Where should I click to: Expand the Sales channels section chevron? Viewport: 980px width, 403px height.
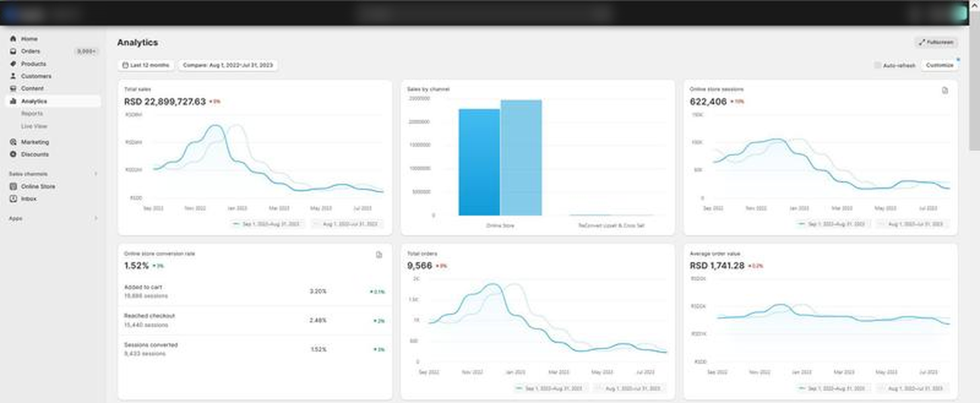95,174
